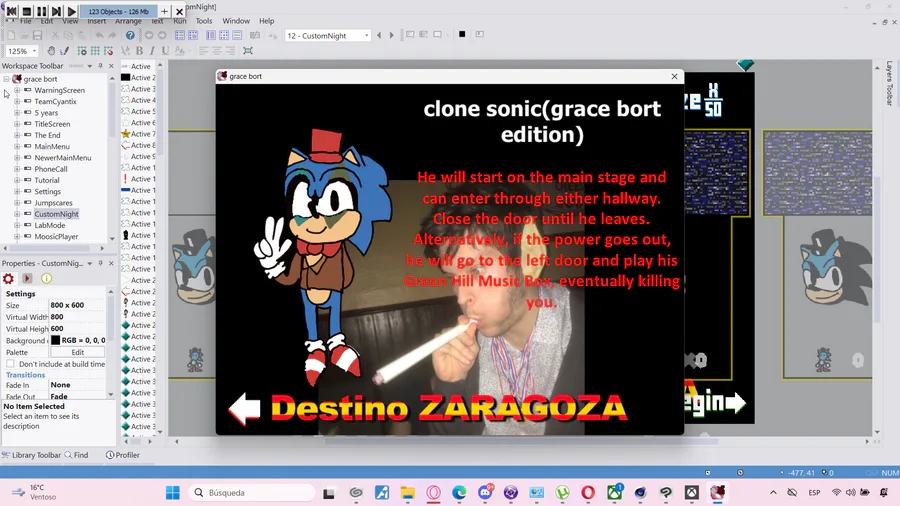The width and height of the screenshot is (900, 506).
Task: Go to next frame arrow beside frame selector
Action: click(x=391, y=36)
